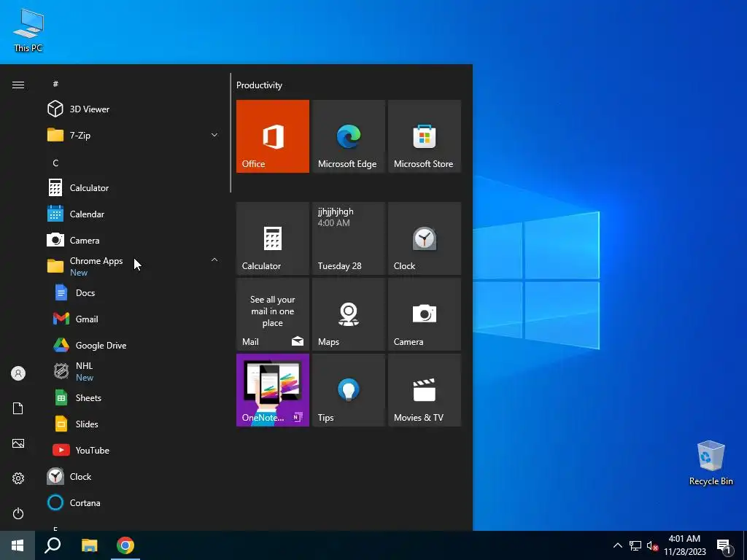Launch Cortana from the app list
The height and width of the screenshot is (560, 747).
[x=133, y=502]
